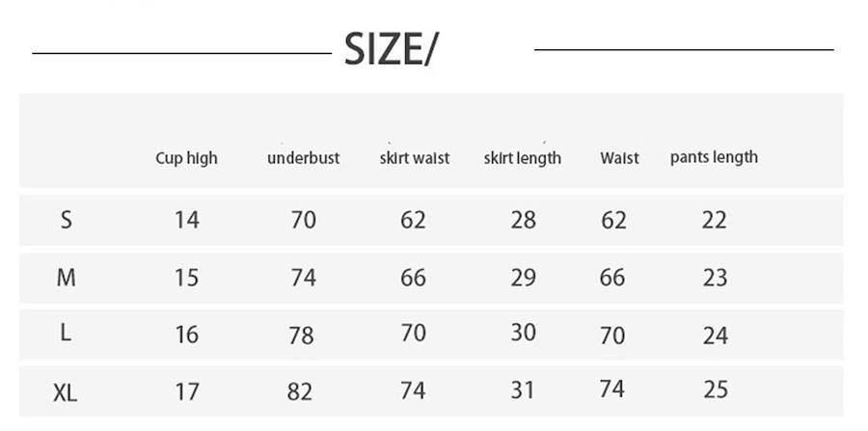Click the XL size row label
Viewport: 868px width, 431px height.
[66, 391]
